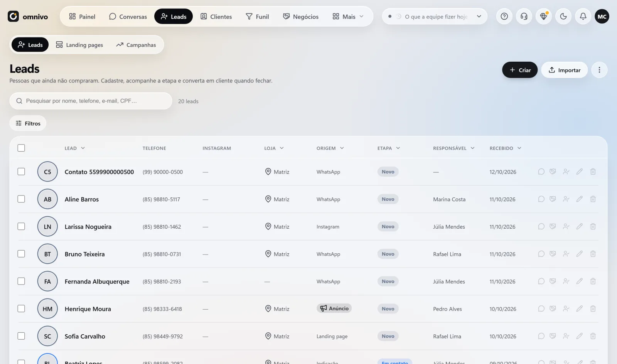This screenshot has height=364, width=617.
Task: Click the diamond premium icon
Action: 543,16
